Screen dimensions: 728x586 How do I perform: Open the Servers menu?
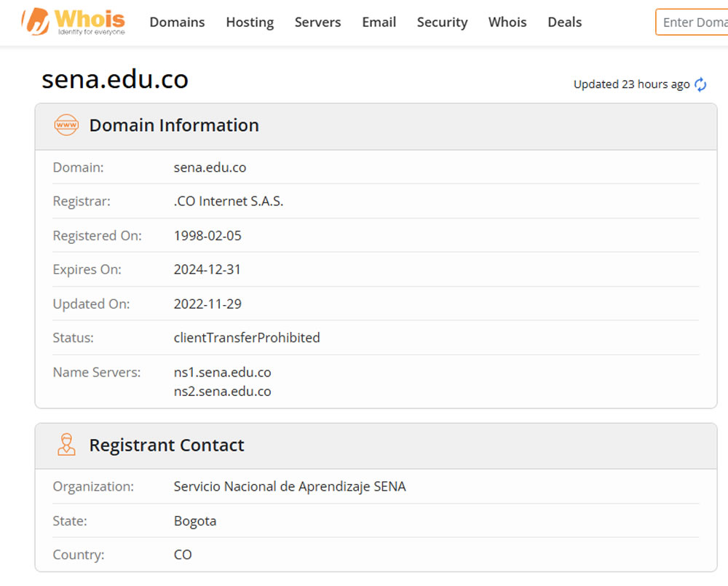pyautogui.click(x=317, y=23)
